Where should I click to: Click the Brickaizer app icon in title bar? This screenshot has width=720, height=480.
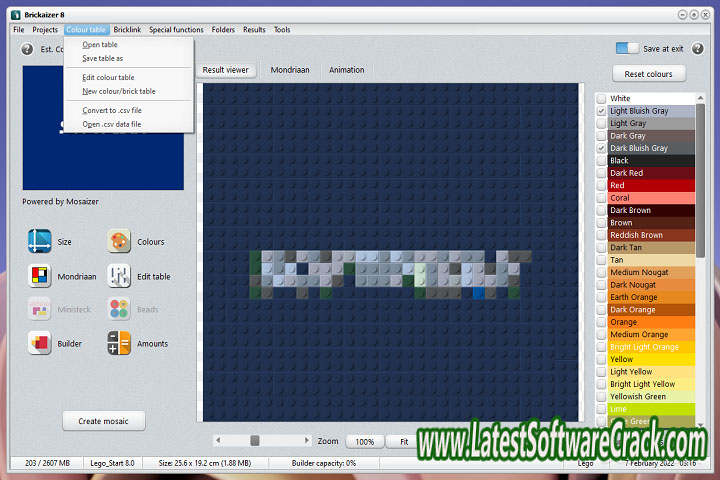[x=16, y=15]
